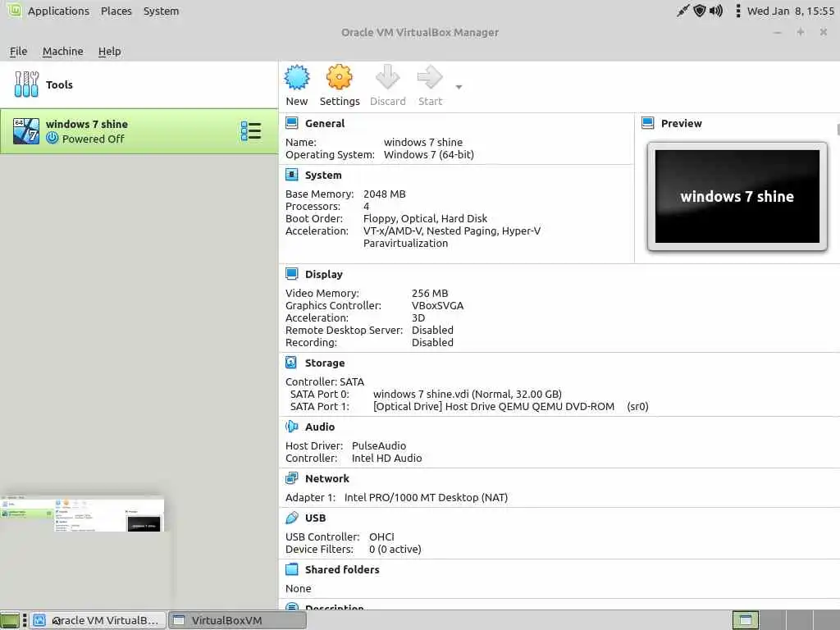The height and width of the screenshot is (630, 840).
Task: Select the Tools icon in sidebar
Action: (x=26, y=84)
